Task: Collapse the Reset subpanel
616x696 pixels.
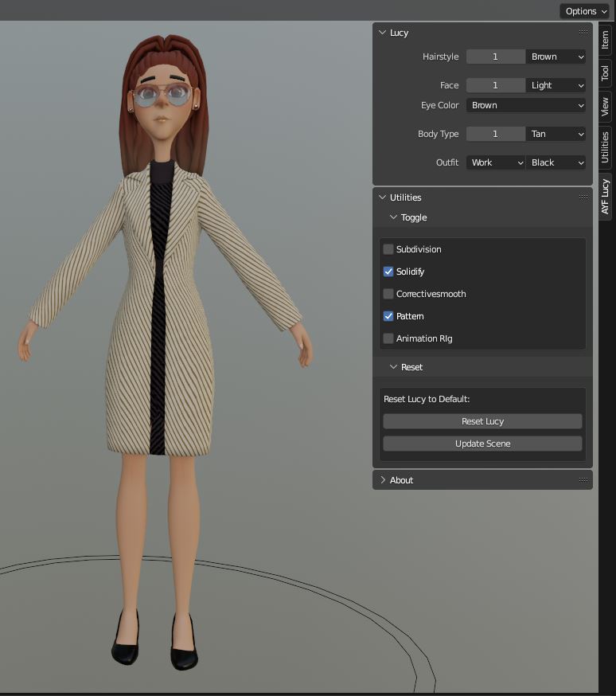Action: click(393, 367)
